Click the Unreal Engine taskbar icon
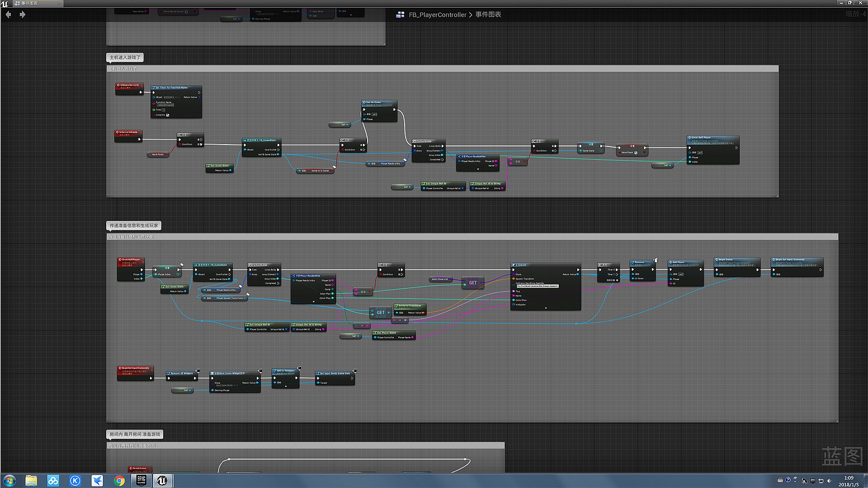The width and height of the screenshot is (868, 488). click(162, 480)
